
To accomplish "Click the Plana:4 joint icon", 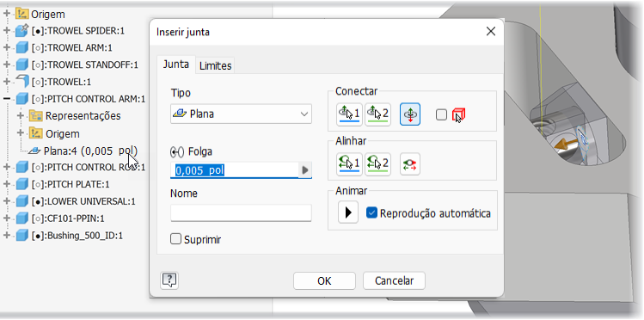I will (x=35, y=151).
